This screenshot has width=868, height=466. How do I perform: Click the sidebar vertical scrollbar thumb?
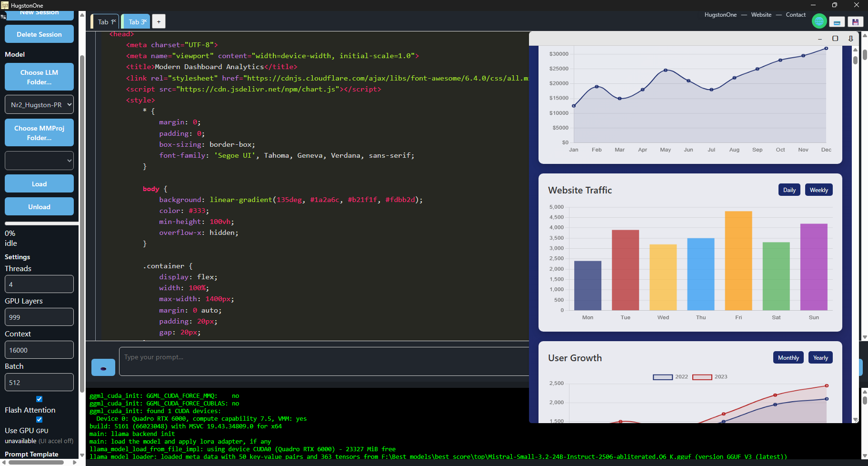pos(82,224)
